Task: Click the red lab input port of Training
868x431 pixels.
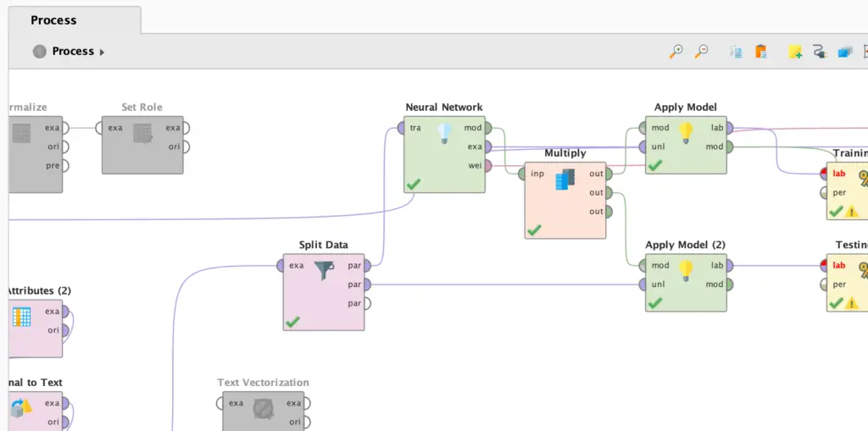Action: click(x=825, y=174)
